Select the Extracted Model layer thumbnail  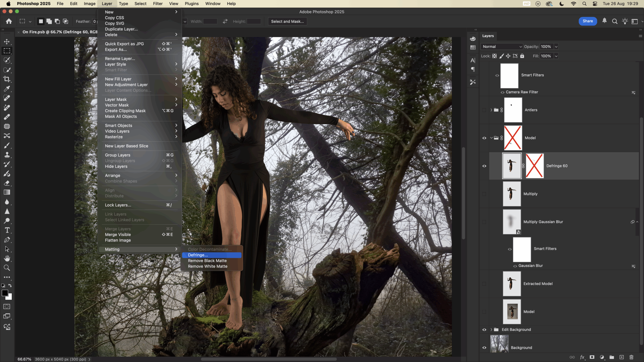[x=512, y=284]
